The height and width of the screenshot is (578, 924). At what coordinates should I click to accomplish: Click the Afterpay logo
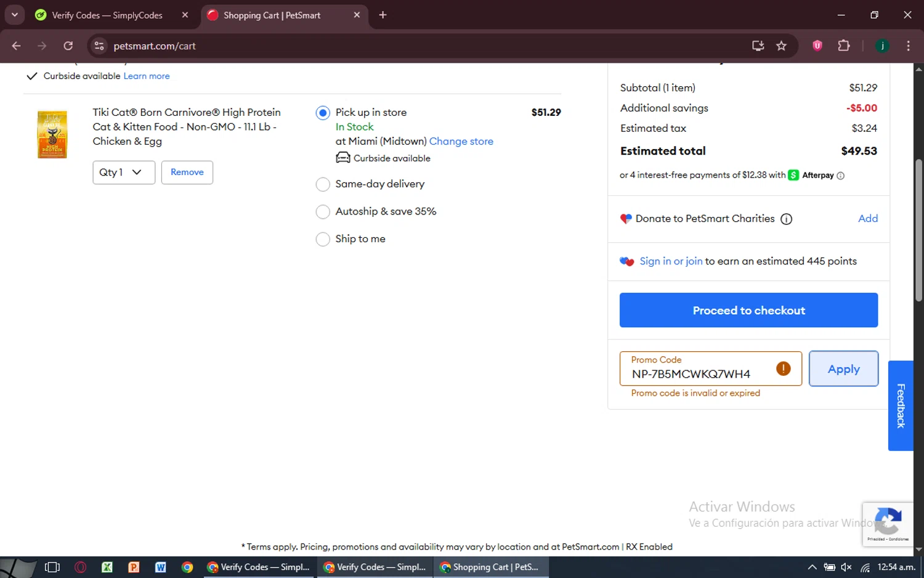811,175
